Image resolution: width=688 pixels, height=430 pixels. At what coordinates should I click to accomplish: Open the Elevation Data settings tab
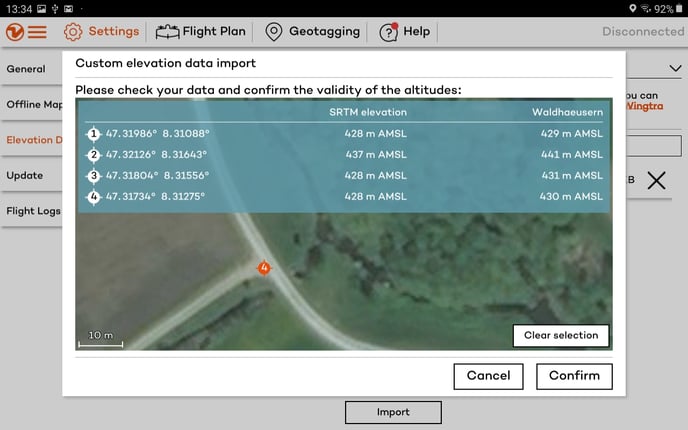(x=34, y=140)
